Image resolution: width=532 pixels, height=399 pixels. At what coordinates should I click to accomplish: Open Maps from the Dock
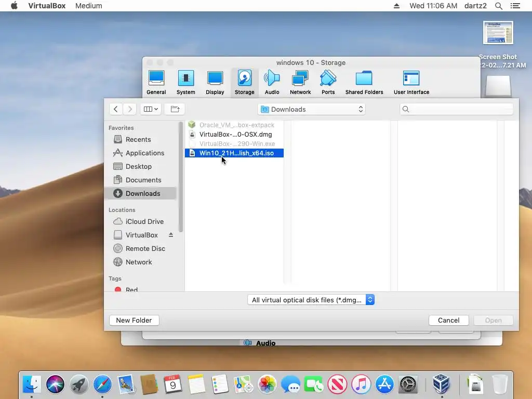click(x=243, y=384)
